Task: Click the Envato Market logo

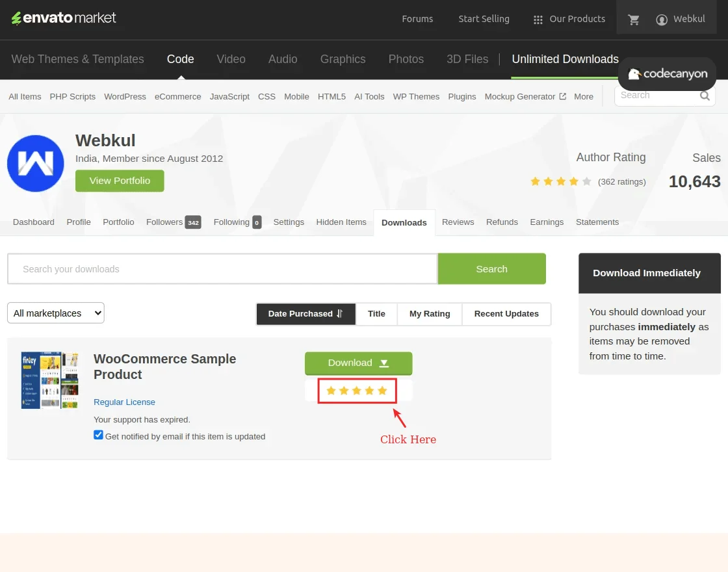Action: tap(63, 18)
